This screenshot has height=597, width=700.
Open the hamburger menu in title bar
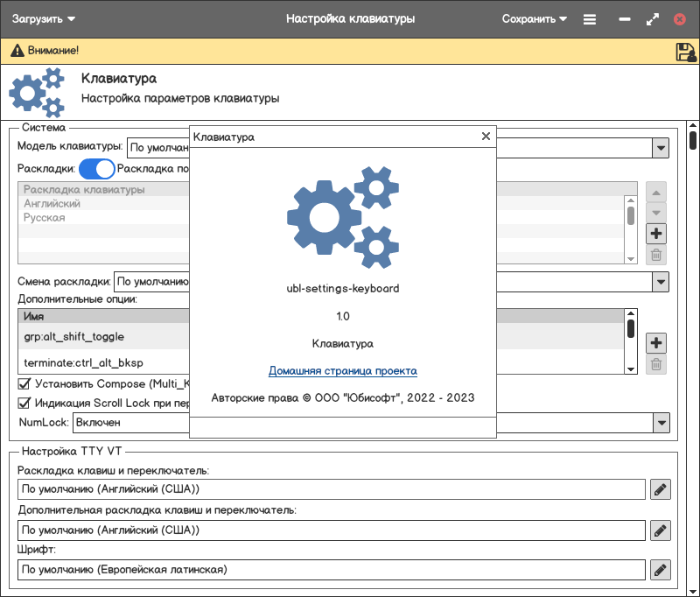click(x=590, y=18)
